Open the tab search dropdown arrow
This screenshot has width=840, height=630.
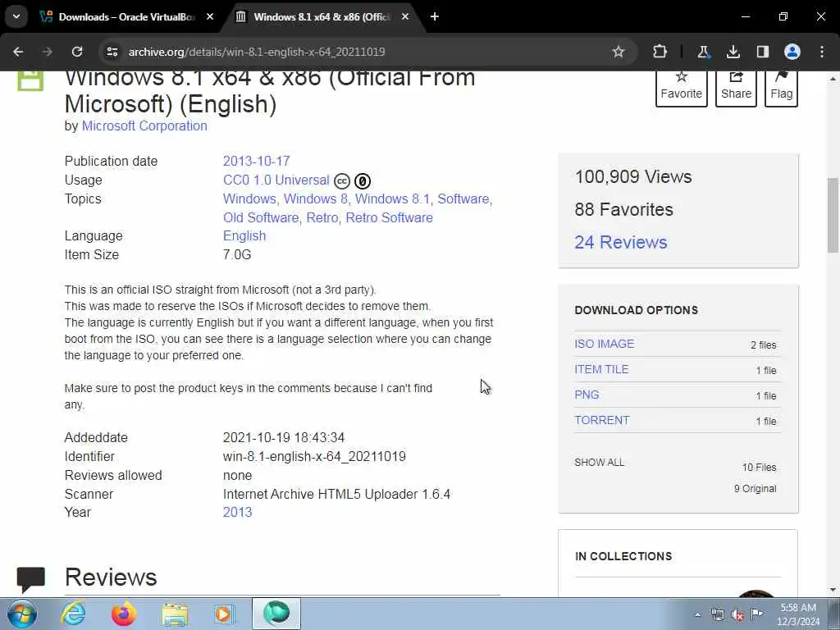click(16, 16)
